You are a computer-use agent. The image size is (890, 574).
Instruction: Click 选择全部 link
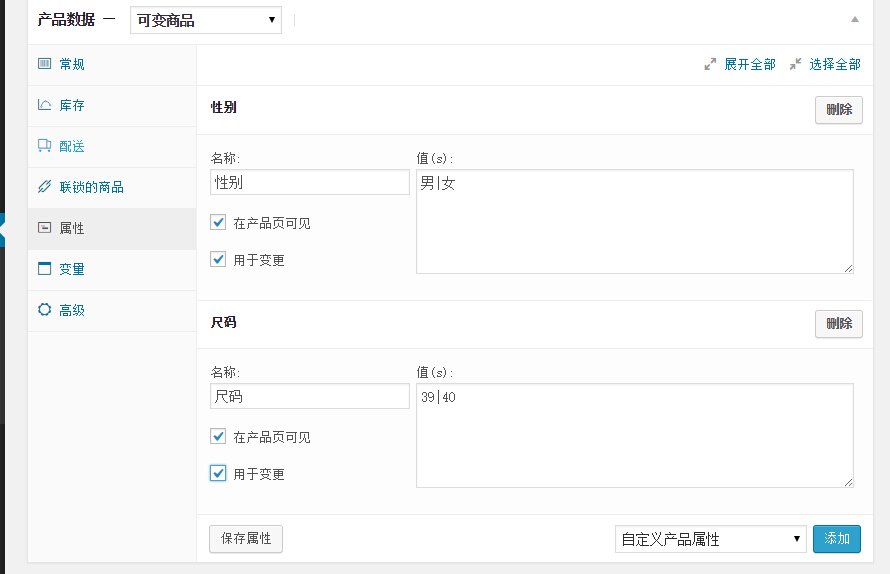coord(835,64)
